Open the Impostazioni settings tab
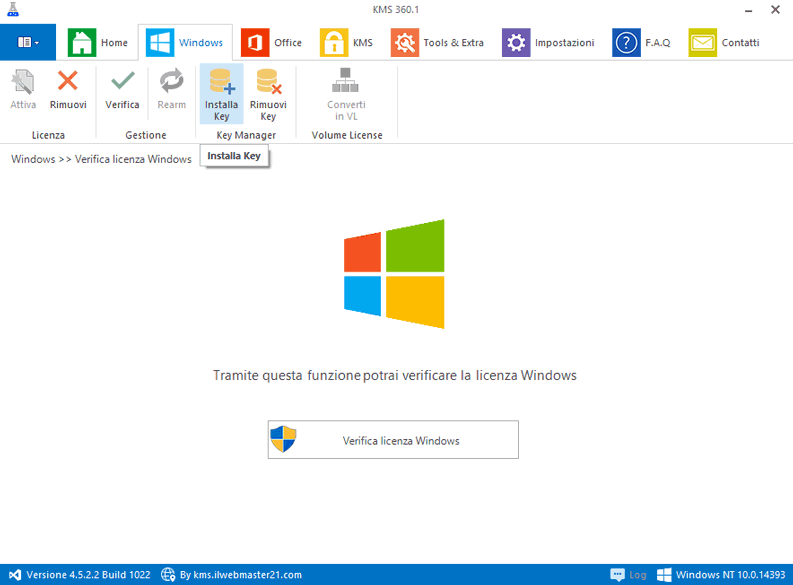 click(548, 42)
